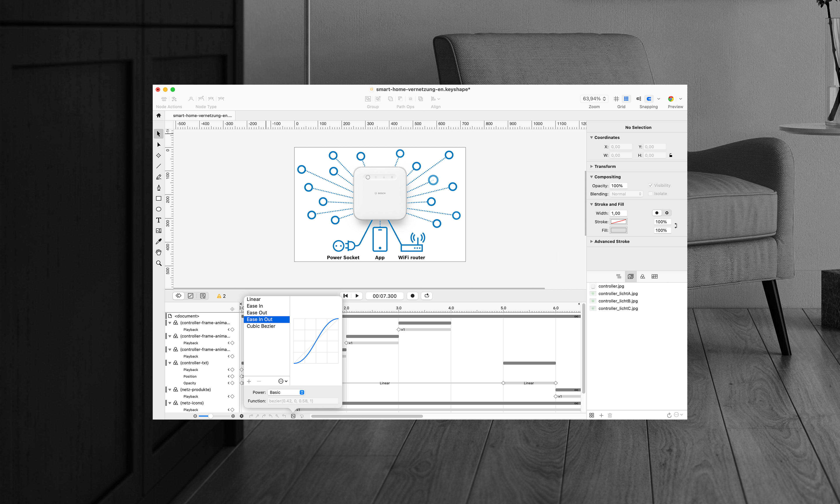Collapse the Coordinates section
Image resolution: width=840 pixels, height=504 pixels.
[591, 138]
